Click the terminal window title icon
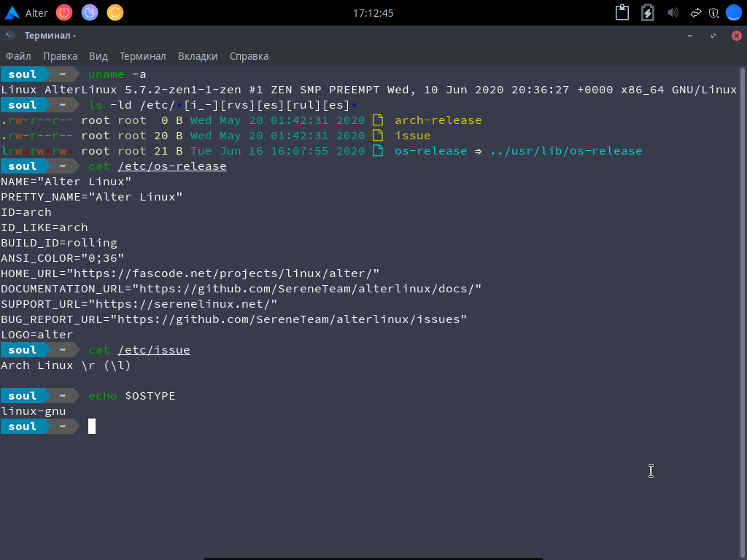Viewport: 747px width, 560px height. point(9,35)
